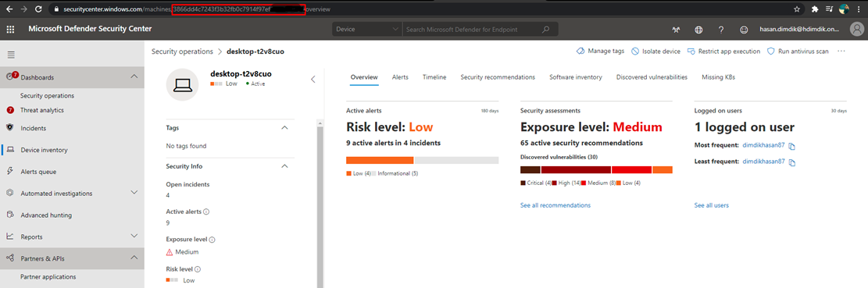Click the Dashboards gauge icon
The image size is (868, 288).
[10, 76]
